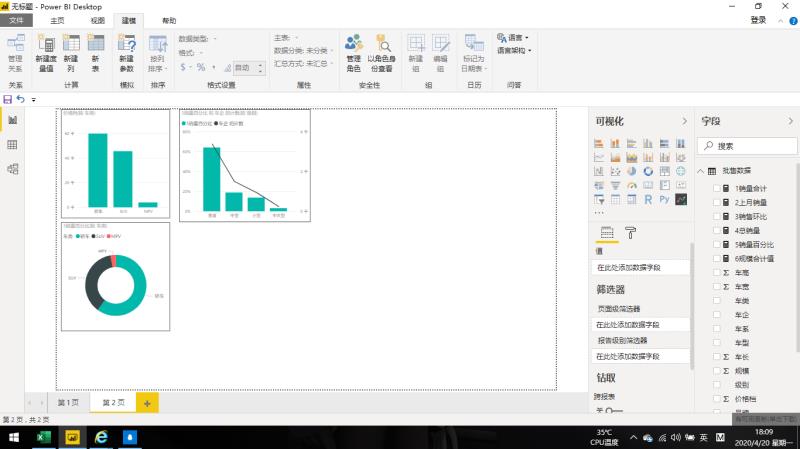
Task: Switch to the 帮助 ribbon tab
Action: [169, 20]
